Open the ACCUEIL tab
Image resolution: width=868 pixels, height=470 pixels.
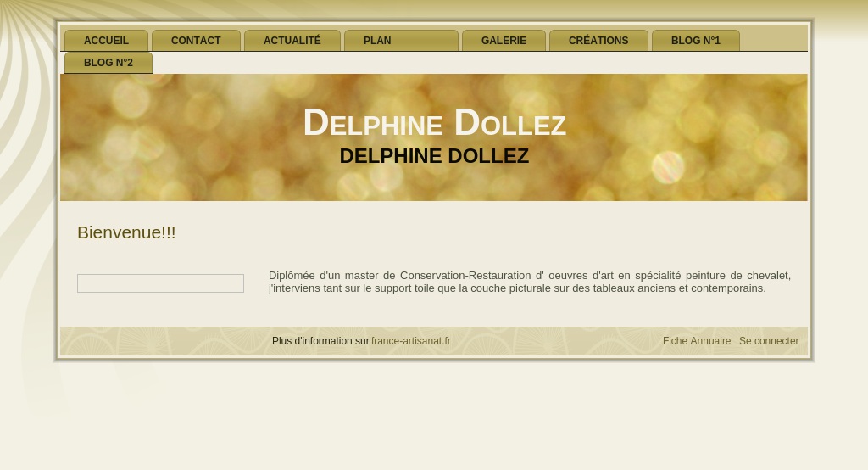(106, 41)
